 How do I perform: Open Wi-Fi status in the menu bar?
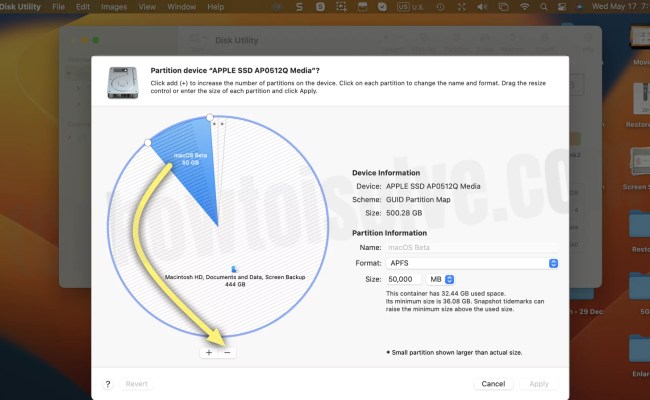tap(524, 7)
